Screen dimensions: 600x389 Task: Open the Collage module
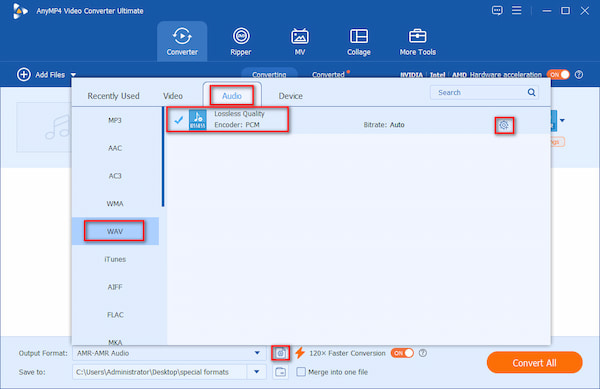pyautogui.click(x=359, y=41)
